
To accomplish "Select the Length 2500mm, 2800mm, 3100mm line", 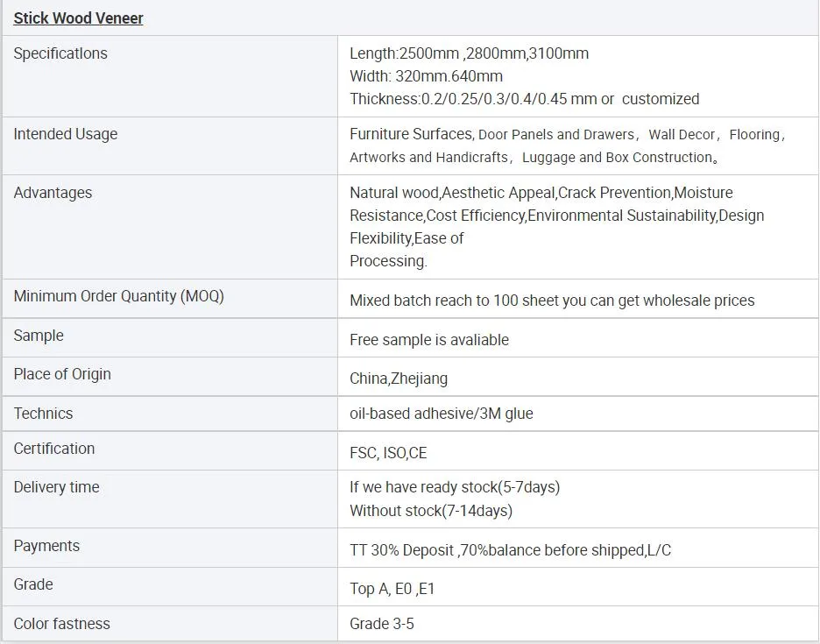I will coord(469,53).
